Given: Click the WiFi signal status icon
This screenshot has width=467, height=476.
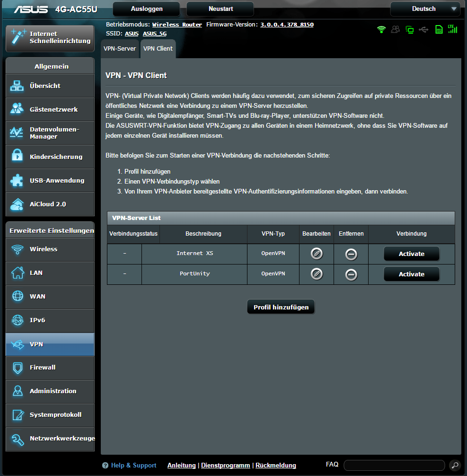Looking at the screenshot, I should click(x=381, y=30).
